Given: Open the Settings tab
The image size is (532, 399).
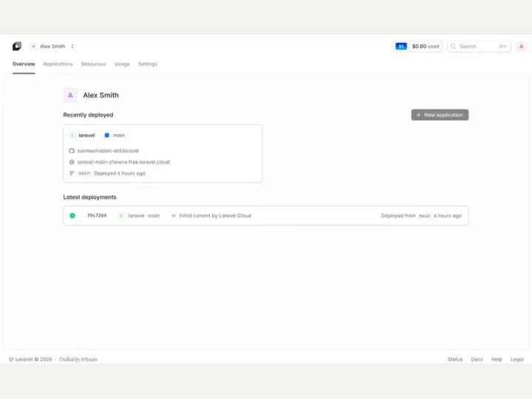Looking at the screenshot, I should pos(148,64).
